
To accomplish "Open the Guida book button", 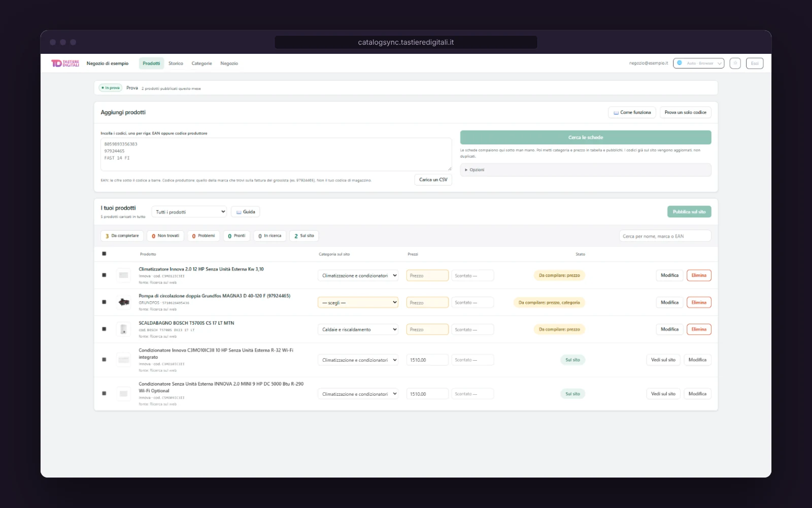I will tap(246, 212).
